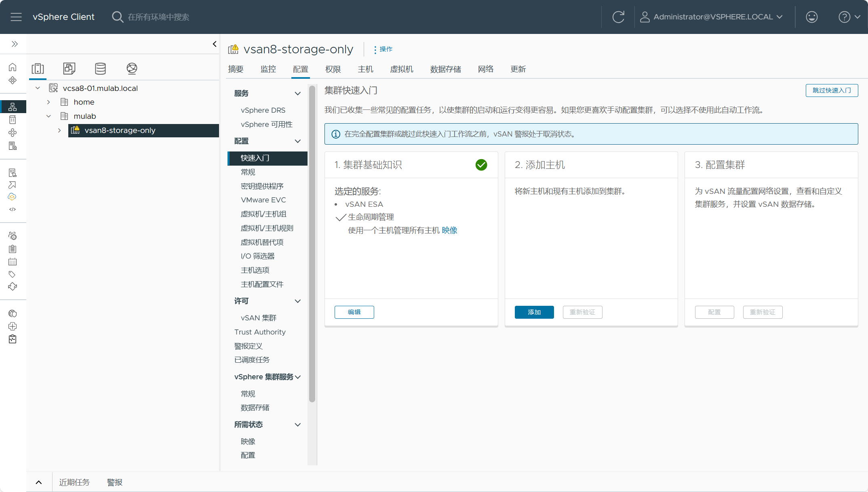Switch to Networking inventory view icon

pyautogui.click(x=132, y=69)
